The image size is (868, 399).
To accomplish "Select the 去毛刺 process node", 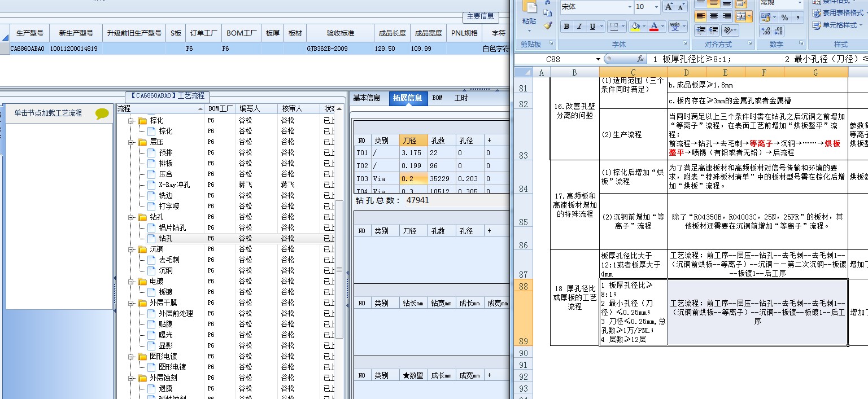I will pyautogui.click(x=168, y=260).
